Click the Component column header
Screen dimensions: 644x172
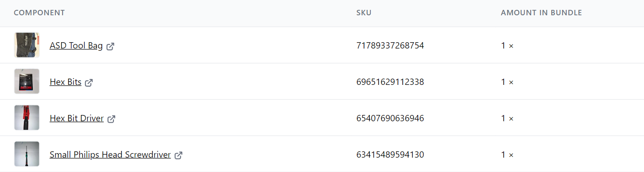pos(39,13)
